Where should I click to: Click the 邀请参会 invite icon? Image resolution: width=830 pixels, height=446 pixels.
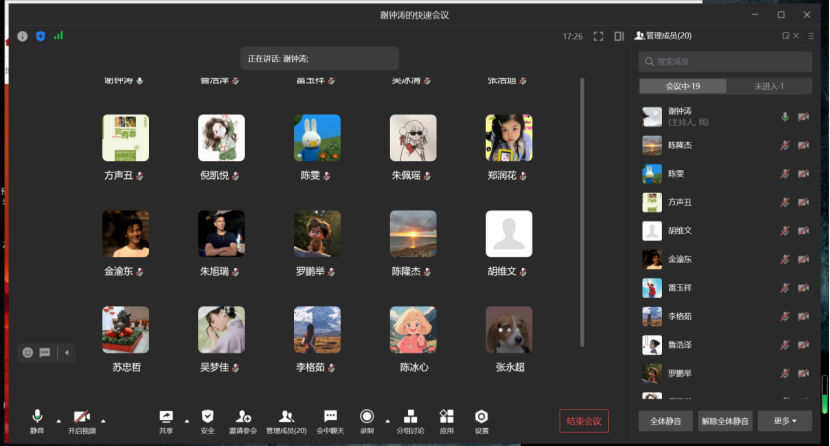243,417
